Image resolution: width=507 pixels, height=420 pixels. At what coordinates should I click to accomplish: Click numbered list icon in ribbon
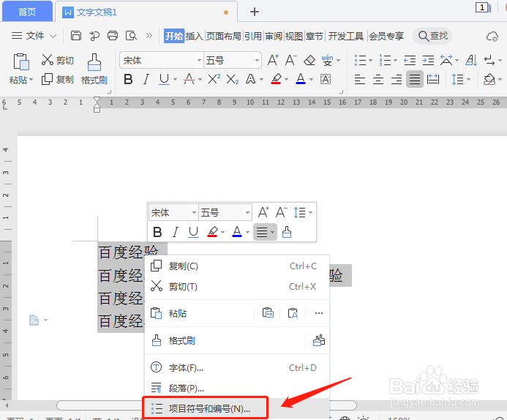tap(385, 60)
